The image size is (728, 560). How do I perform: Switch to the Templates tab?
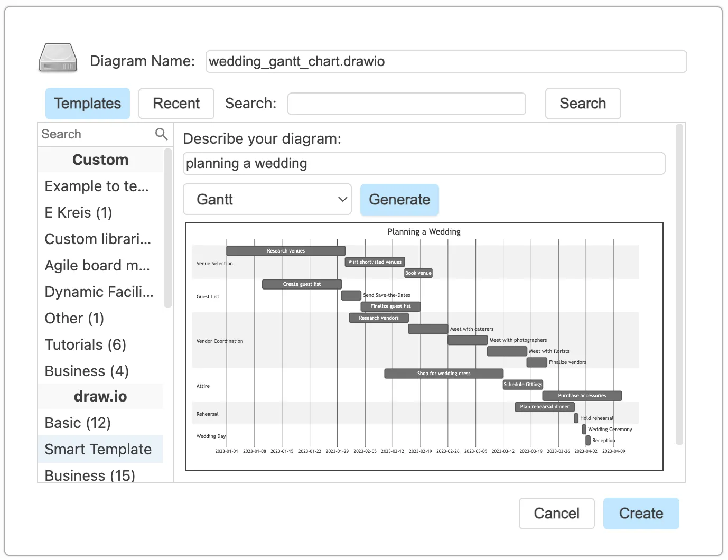click(88, 104)
